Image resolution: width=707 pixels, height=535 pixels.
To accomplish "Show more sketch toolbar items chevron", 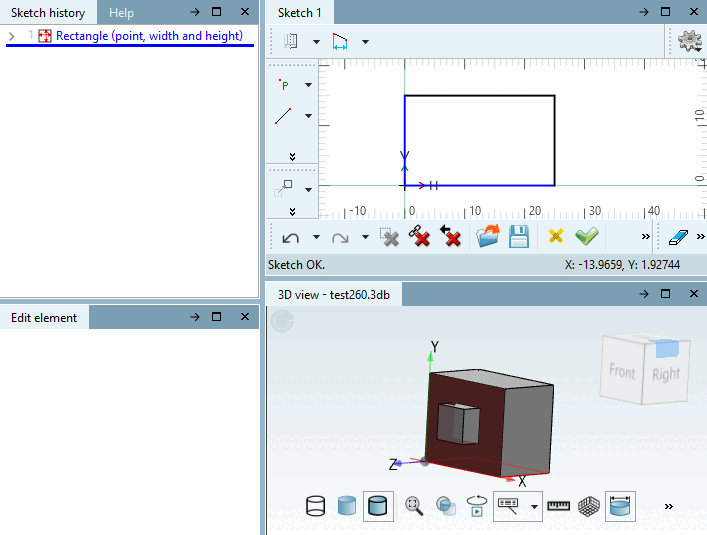I will coord(646,237).
